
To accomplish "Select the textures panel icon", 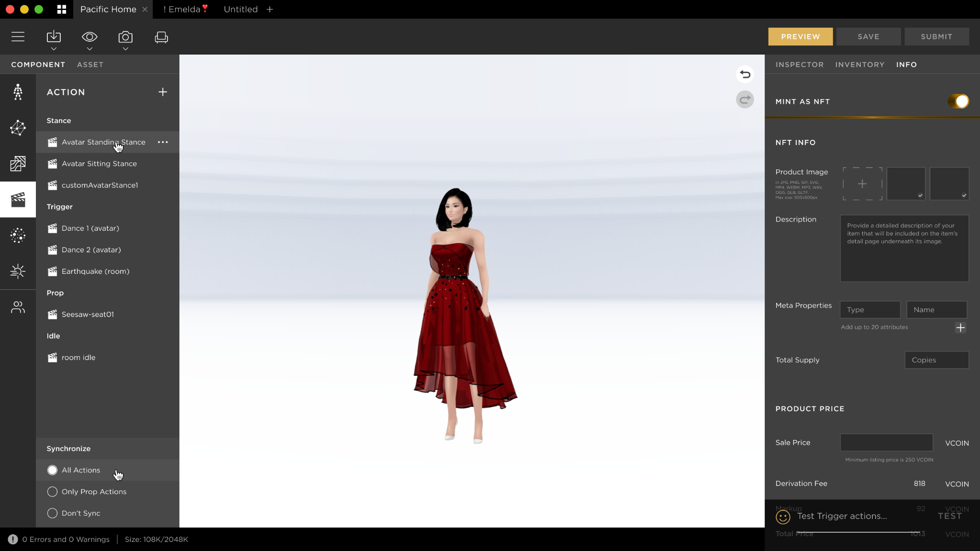I will (x=18, y=164).
